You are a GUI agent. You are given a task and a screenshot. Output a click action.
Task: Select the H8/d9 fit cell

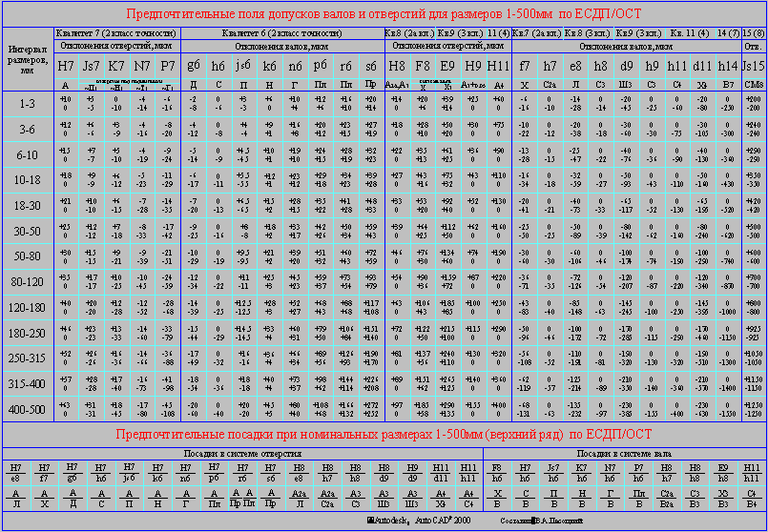[384, 472]
